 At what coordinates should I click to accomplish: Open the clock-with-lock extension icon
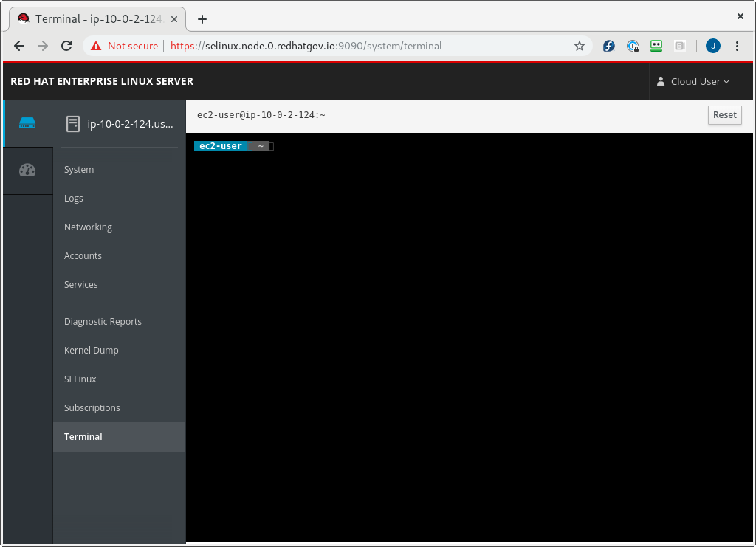click(x=633, y=46)
